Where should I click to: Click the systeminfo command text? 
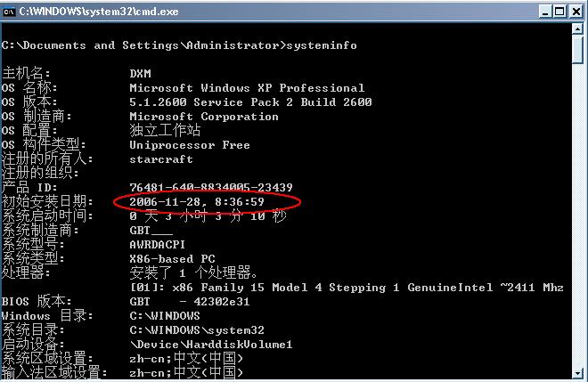pos(323,45)
